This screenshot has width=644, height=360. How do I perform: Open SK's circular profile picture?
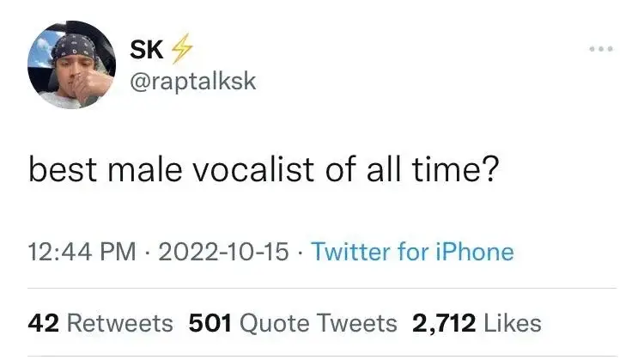pos(71,65)
